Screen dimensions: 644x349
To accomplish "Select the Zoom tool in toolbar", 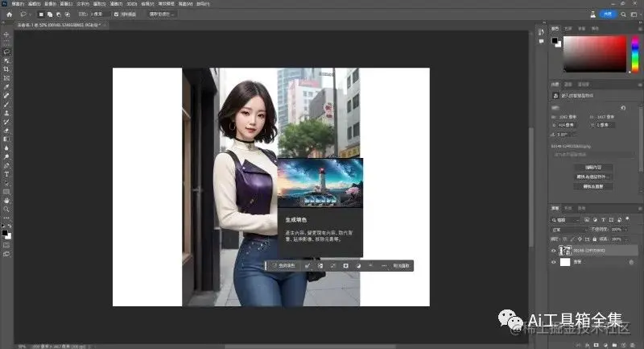I will click(6, 210).
